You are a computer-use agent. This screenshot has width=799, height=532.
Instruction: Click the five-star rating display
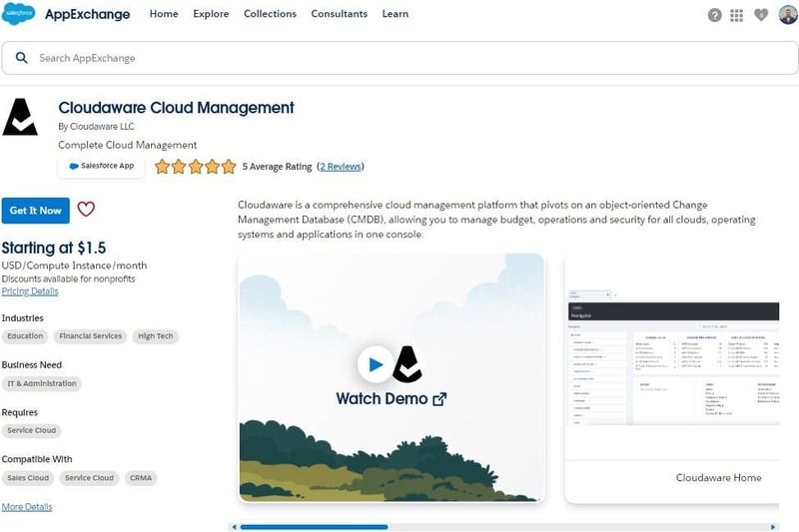click(196, 167)
